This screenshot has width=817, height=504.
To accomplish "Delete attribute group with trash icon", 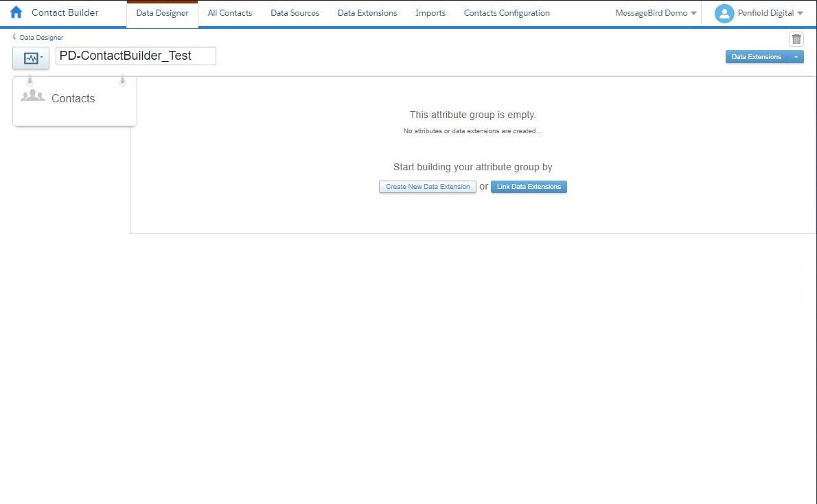I will point(796,39).
